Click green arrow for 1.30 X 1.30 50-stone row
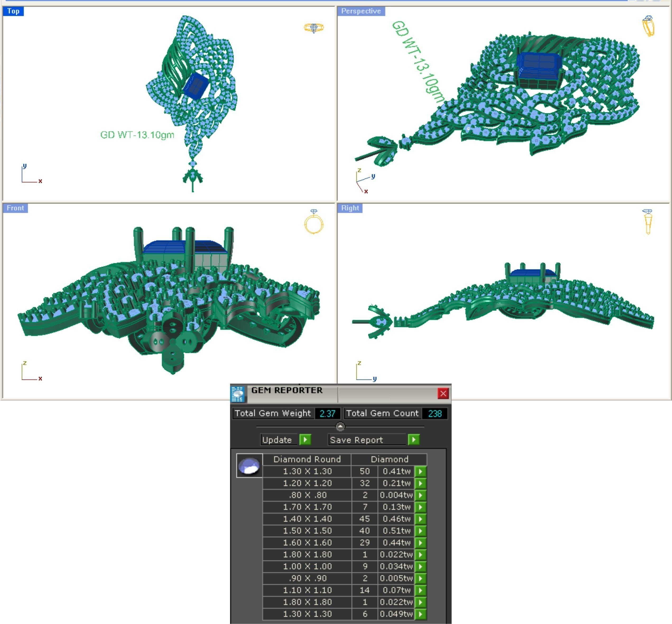 (x=420, y=471)
